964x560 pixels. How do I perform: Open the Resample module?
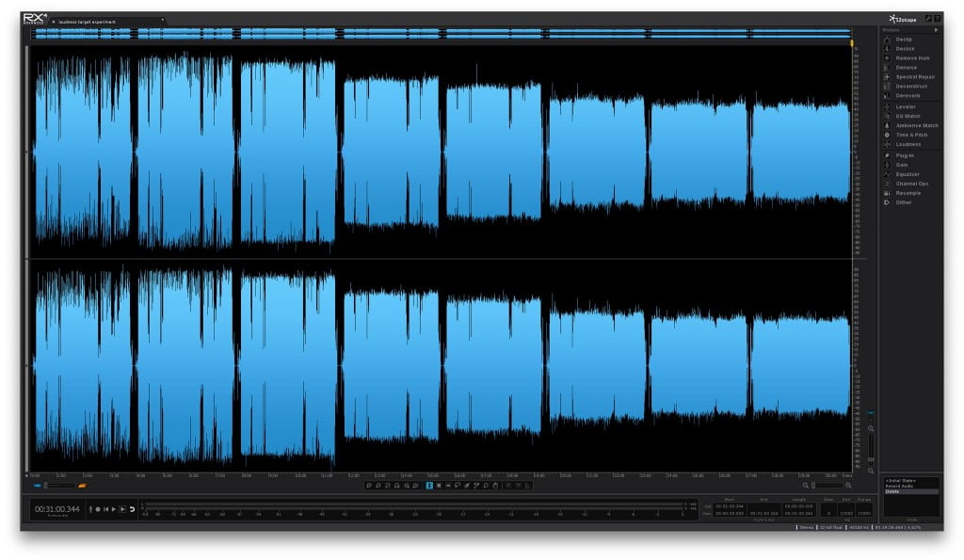pyautogui.click(x=908, y=193)
